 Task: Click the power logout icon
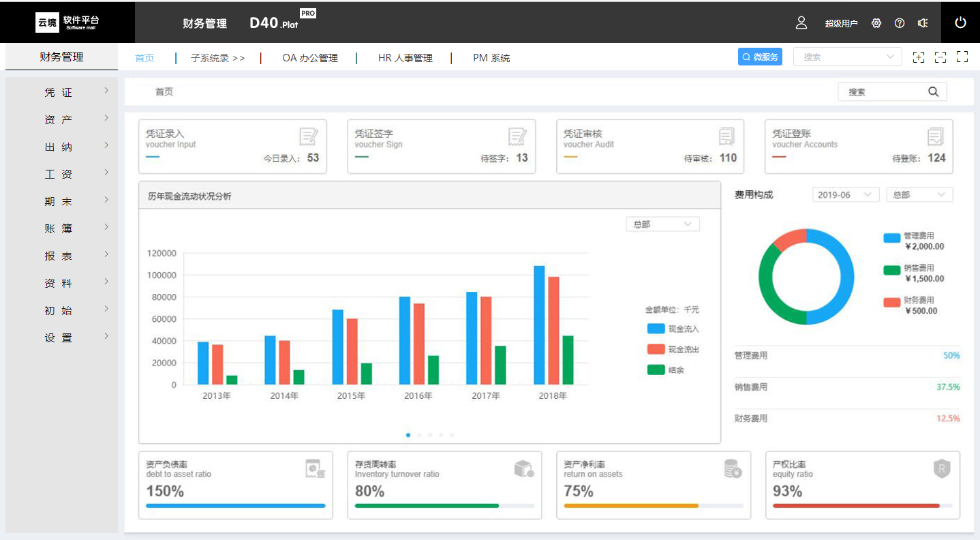tap(960, 22)
